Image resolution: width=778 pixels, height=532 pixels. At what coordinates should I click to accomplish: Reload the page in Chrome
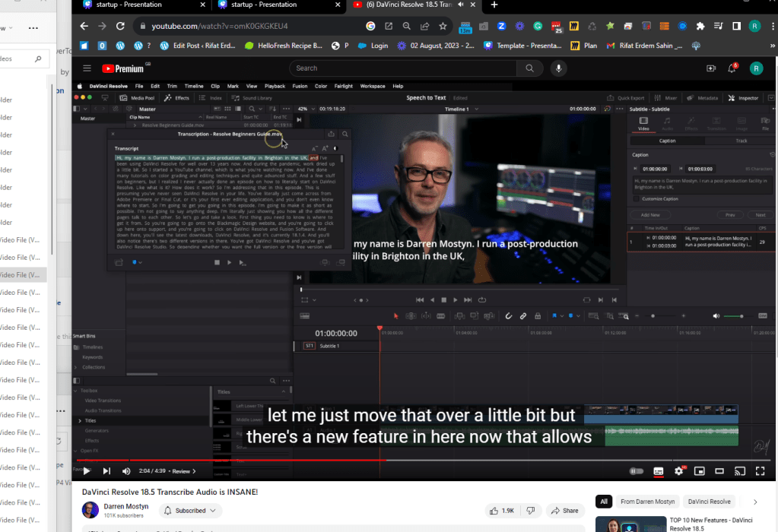click(120, 26)
